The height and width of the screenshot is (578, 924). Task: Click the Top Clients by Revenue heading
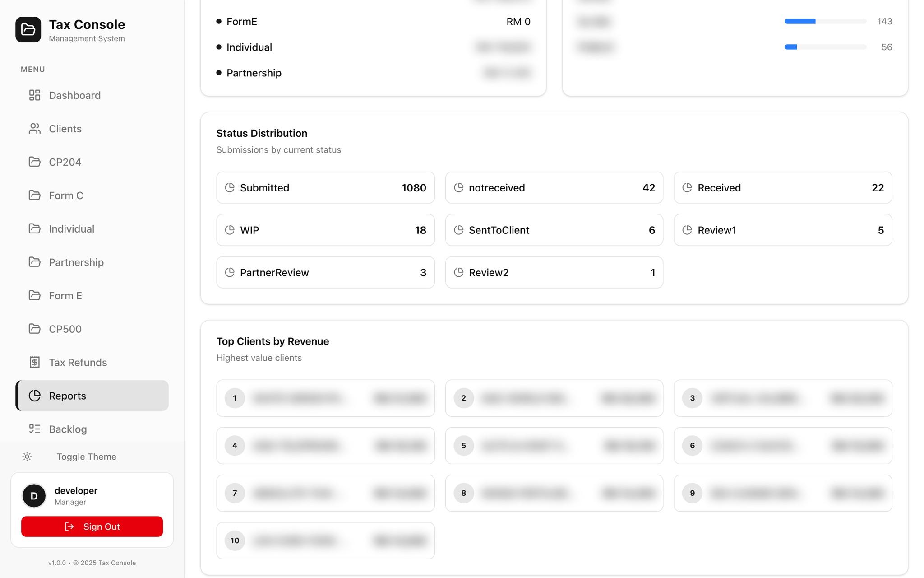pyautogui.click(x=273, y=341)
